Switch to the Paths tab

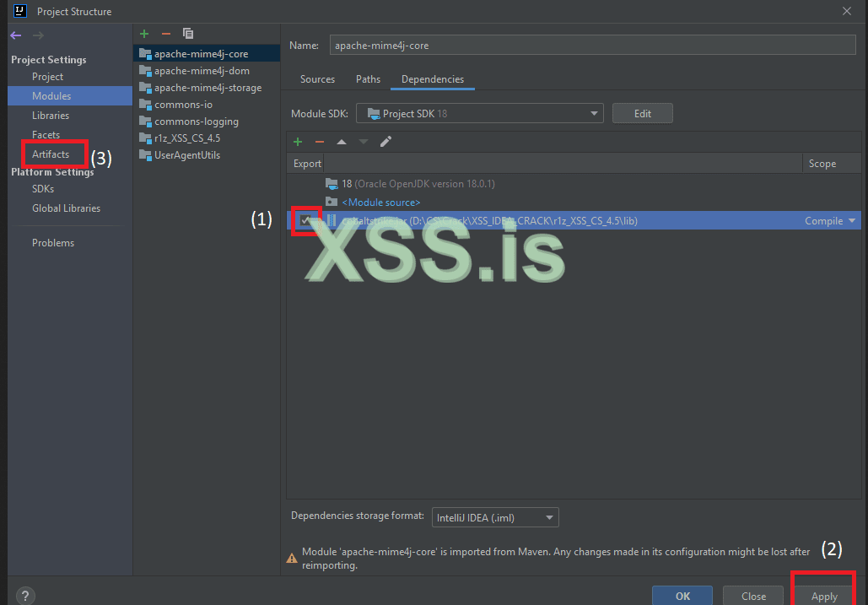click(368, 79)
